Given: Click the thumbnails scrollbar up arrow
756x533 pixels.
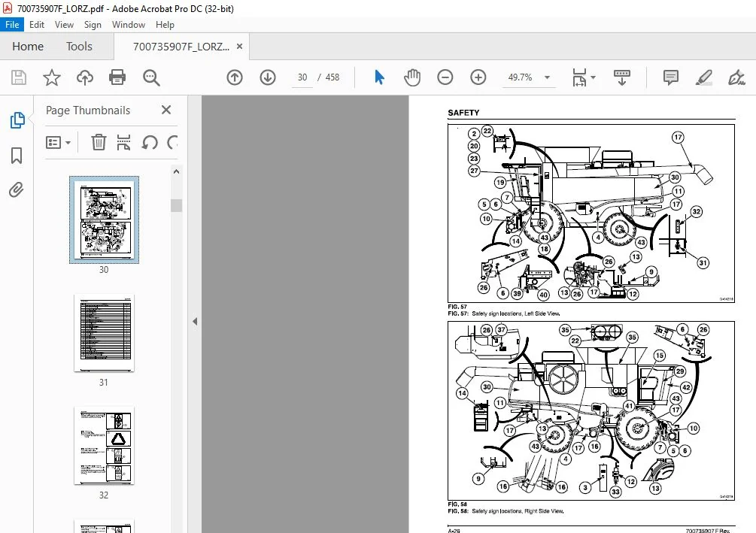Looking at the screenshot, I should [x=177, y=171].
